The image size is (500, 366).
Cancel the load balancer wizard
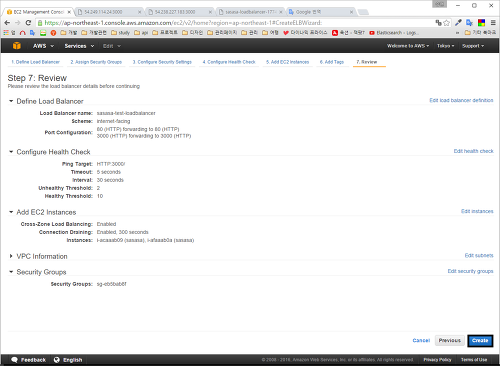(x=421, y=340)
